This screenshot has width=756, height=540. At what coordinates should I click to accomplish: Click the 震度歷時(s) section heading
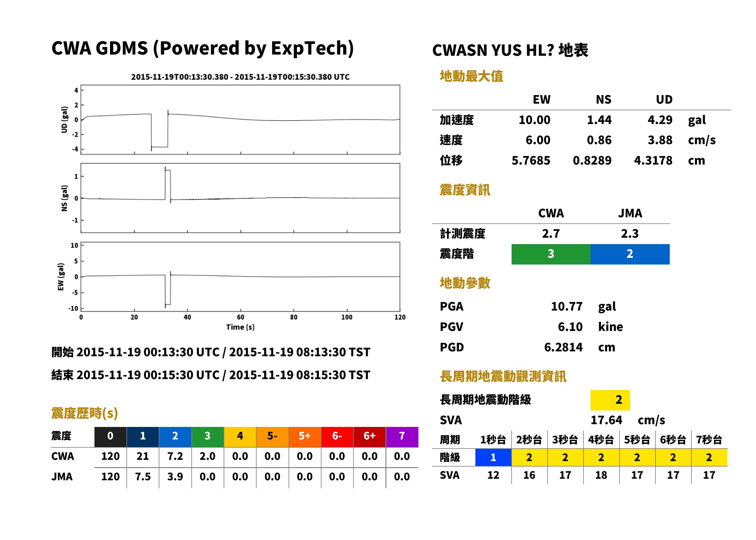pos(85,413)
